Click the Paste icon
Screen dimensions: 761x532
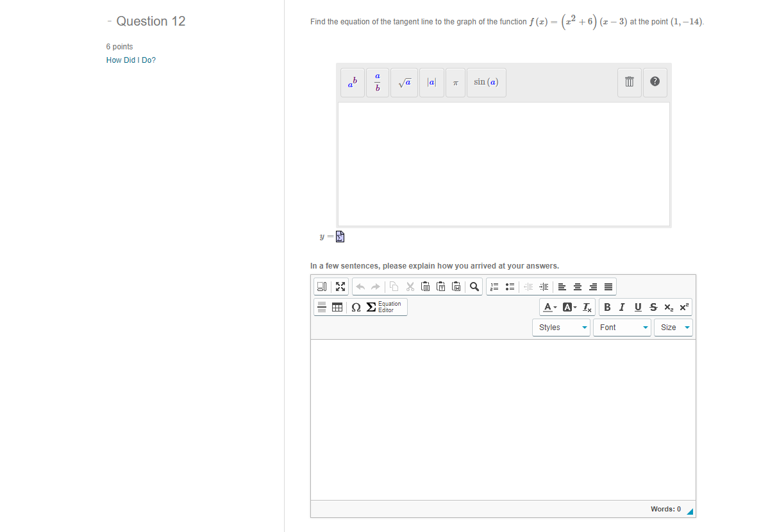[425, 287]
